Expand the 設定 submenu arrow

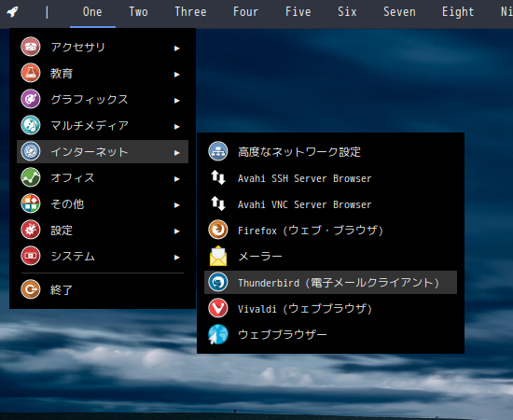(177, 231)
